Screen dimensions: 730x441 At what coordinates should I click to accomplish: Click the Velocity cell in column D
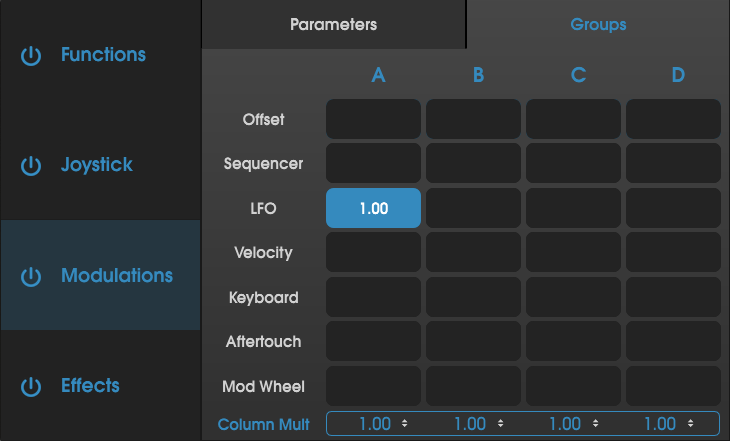click(x=674, y=252)
